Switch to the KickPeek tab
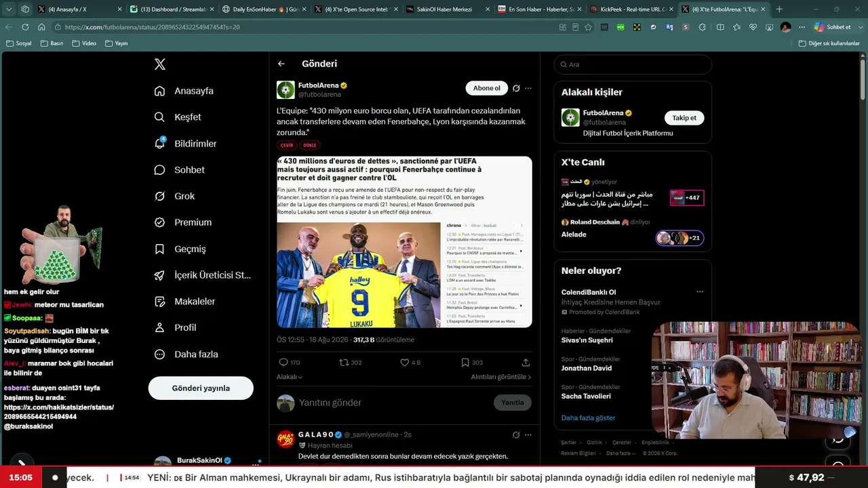 633,9
